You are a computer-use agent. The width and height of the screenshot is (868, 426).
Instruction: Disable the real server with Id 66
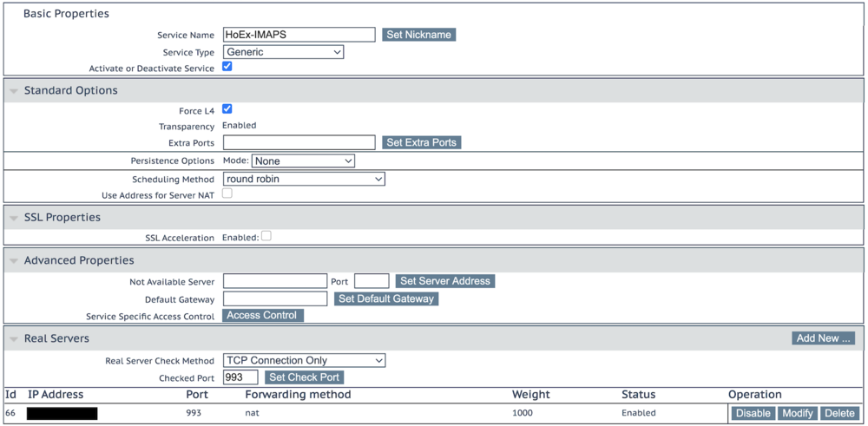click(x=753, y=413)
